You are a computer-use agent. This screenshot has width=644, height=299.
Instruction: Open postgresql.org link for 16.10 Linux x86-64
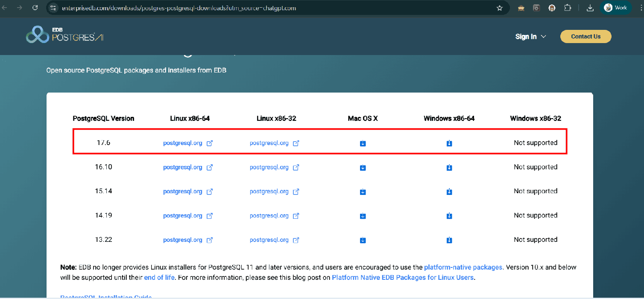(x=187, y=167)
